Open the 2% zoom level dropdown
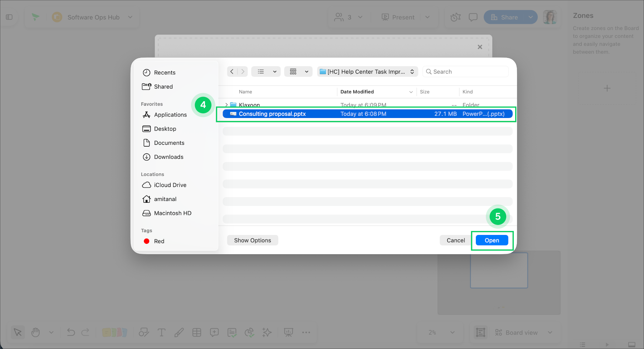Viewport: 644px width, 349px height. pyautogui.click(x=441, y=333)
